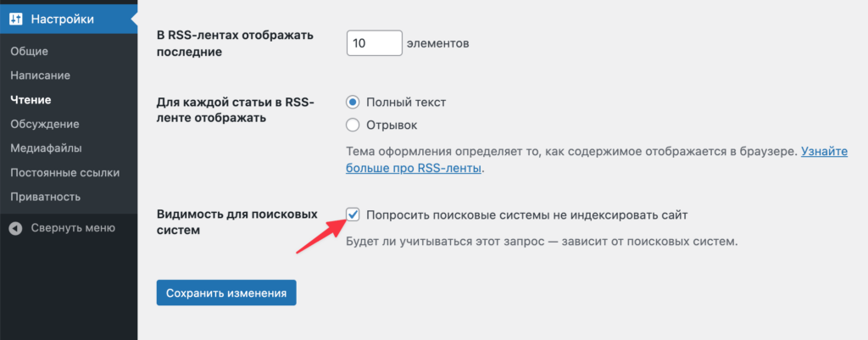This screenshot has width=868, height=340.
Task: Click Сохранить изменения button
Action: pos(226,293)
